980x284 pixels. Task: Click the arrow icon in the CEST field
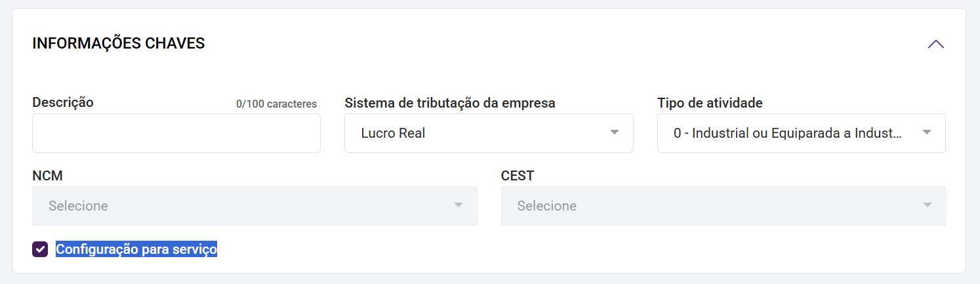[926, 205]
